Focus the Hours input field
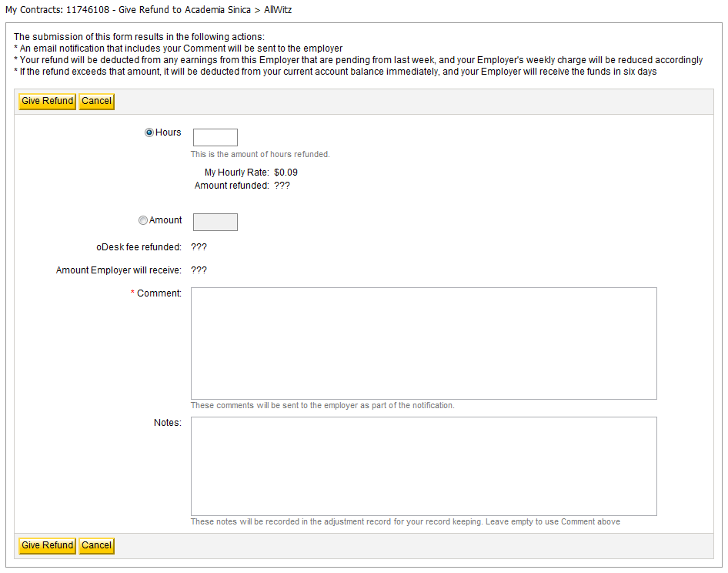Viewport: 728px width, 573px height. [x=215, y=138]
